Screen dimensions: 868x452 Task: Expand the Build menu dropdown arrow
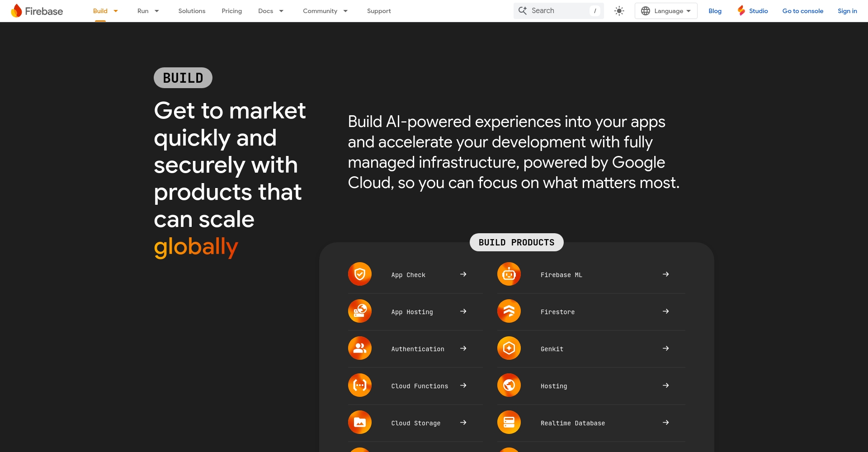click(x=116, y=11)
